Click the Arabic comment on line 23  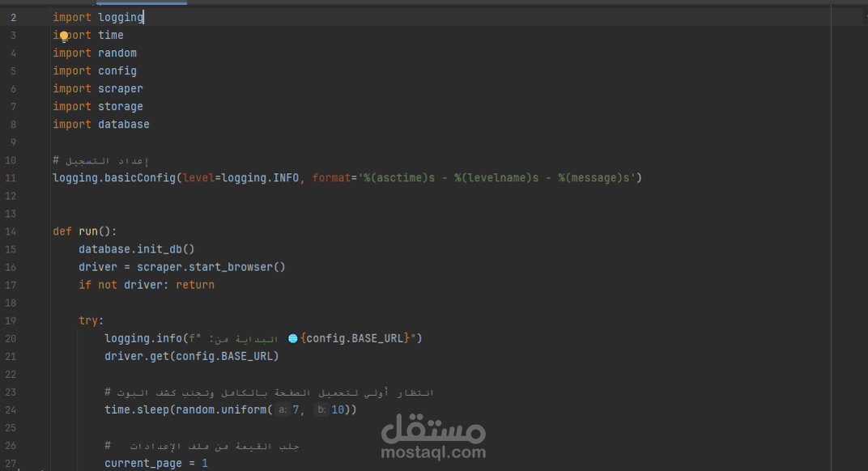pyautogui.click(x=270, y=392)
